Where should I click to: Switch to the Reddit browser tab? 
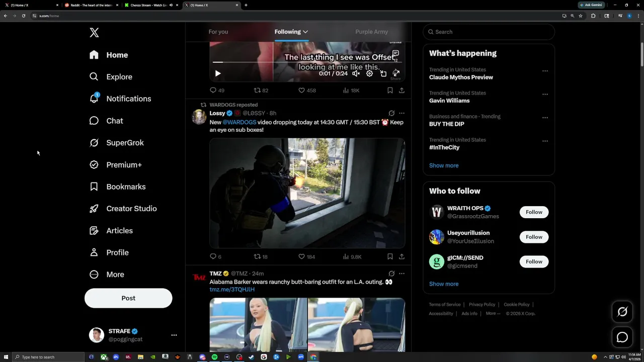91,5
